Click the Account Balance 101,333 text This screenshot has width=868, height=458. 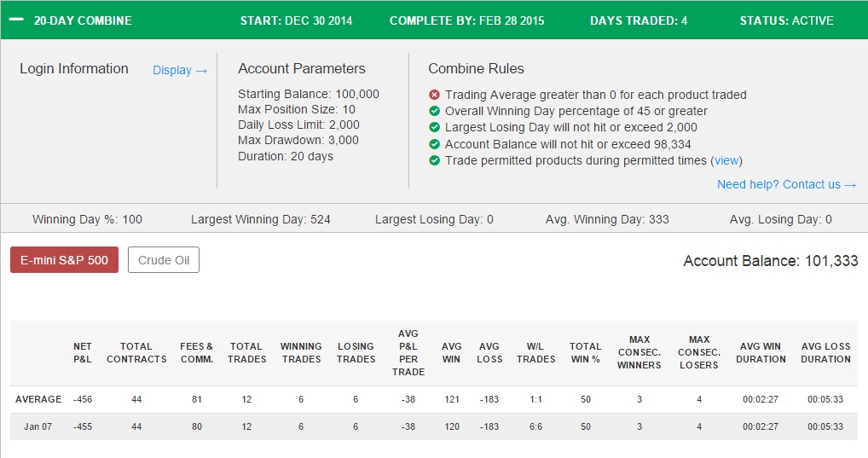(x=771, y=261)
